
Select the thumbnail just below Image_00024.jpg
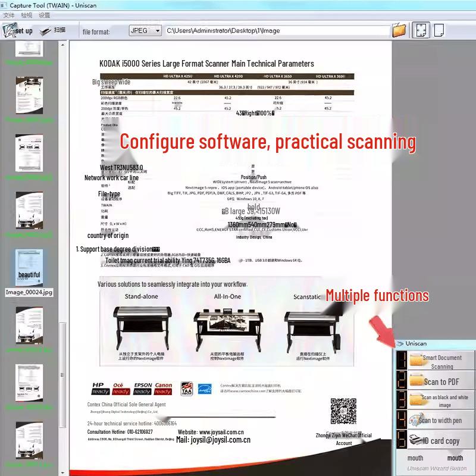pyautogui.click(x=29, y=325)
